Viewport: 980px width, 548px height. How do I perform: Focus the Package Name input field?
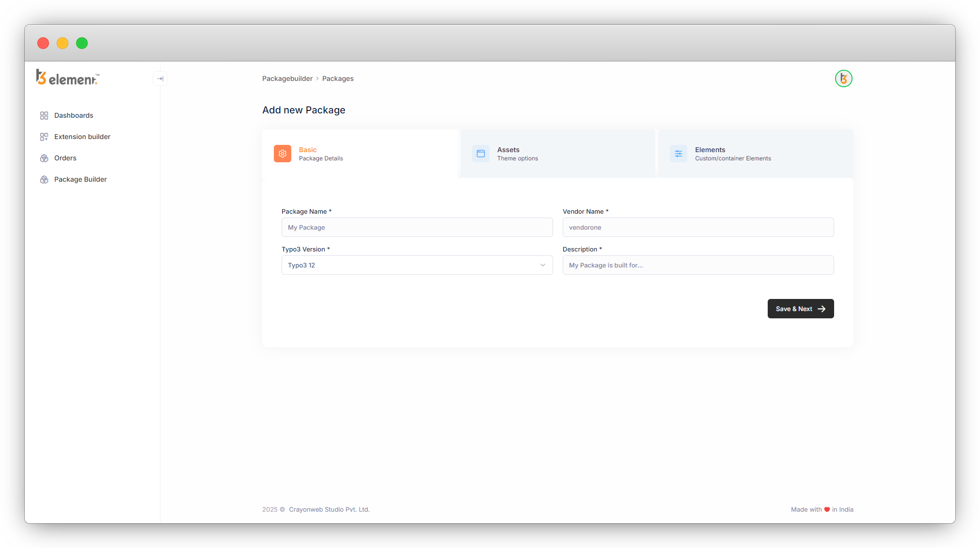(417, 227)
